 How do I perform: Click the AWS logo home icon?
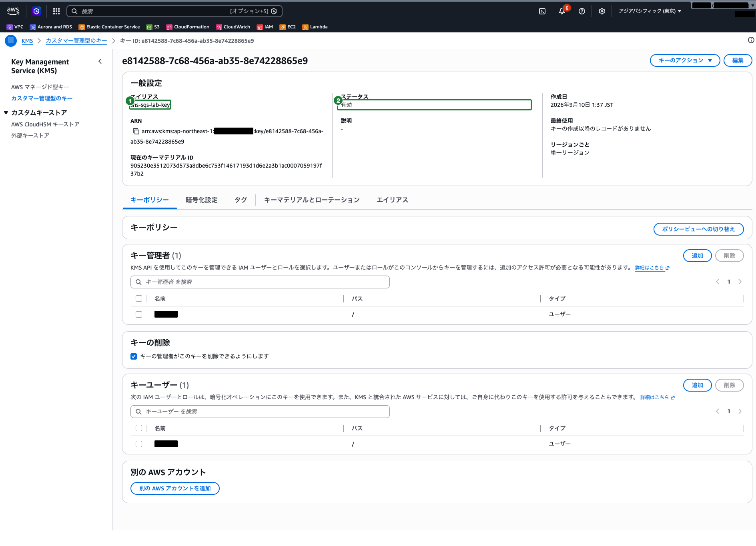click(13, 11)
